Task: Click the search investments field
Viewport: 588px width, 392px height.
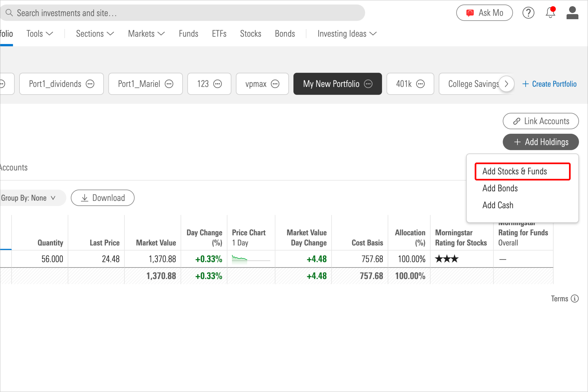Action: (183, 13)
